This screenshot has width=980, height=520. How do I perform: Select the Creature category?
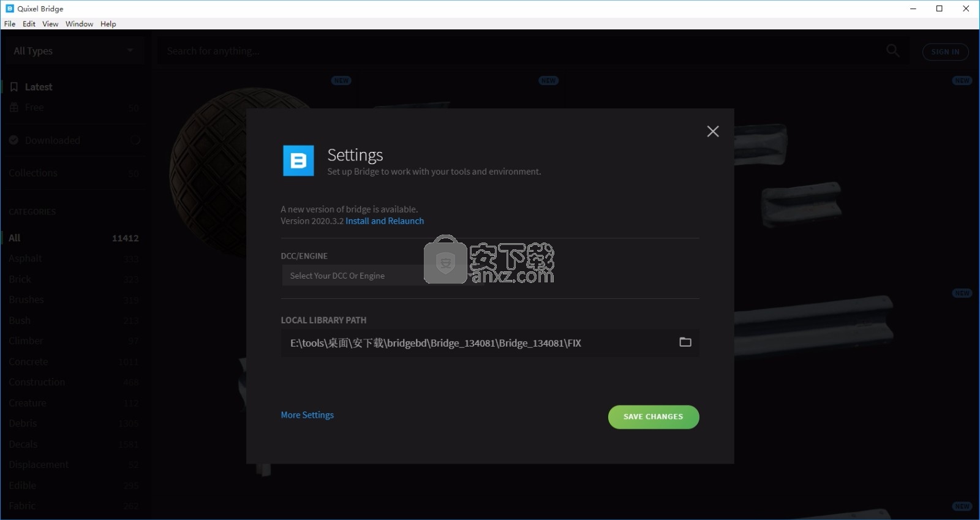point(74,403)
